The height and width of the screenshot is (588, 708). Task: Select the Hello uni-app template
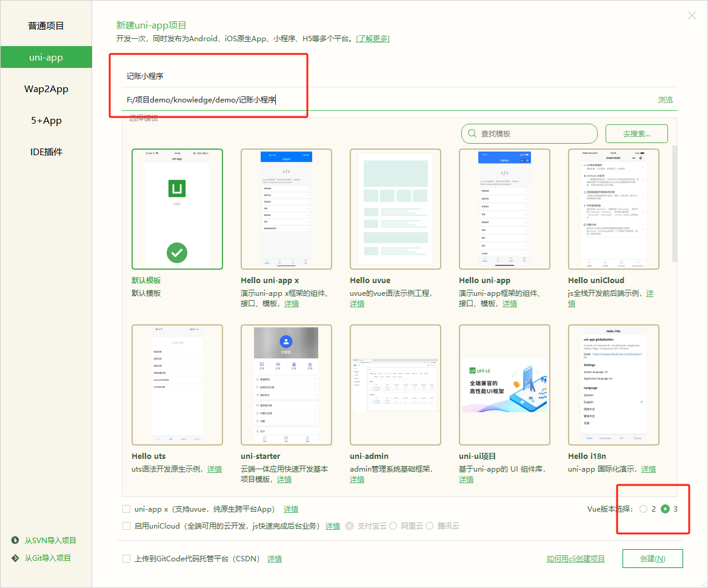coord(504,209)
